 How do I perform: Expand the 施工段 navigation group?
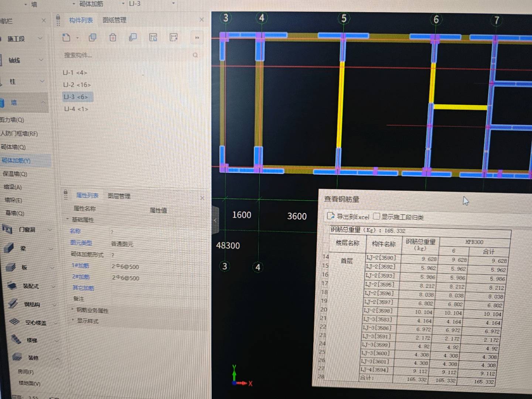coord(40,38)
